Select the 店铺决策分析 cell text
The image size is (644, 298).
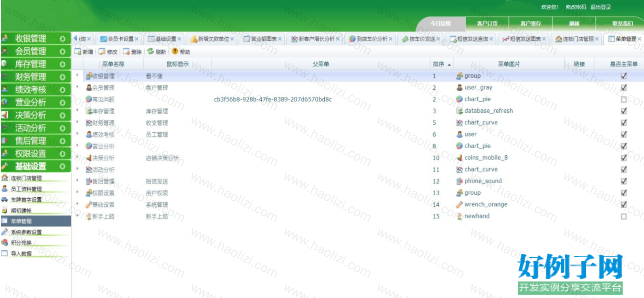click(162, 158)
